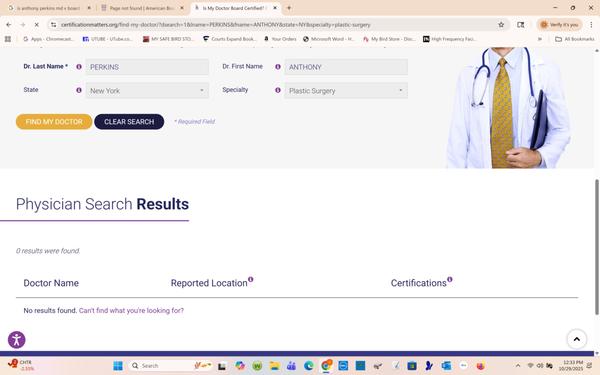Follow "Can't find what you're looking for?" link
600x375 pixels.
(131, 310)
